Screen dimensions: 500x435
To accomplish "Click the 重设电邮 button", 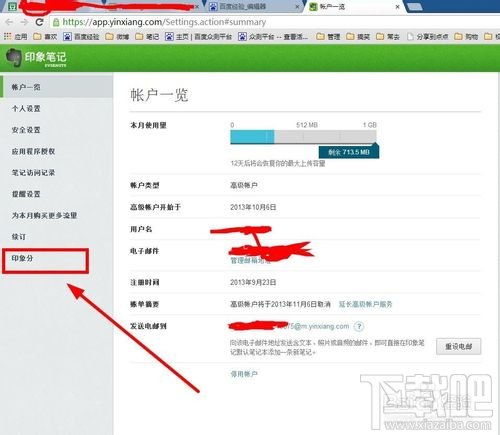I will click(459, 347).
